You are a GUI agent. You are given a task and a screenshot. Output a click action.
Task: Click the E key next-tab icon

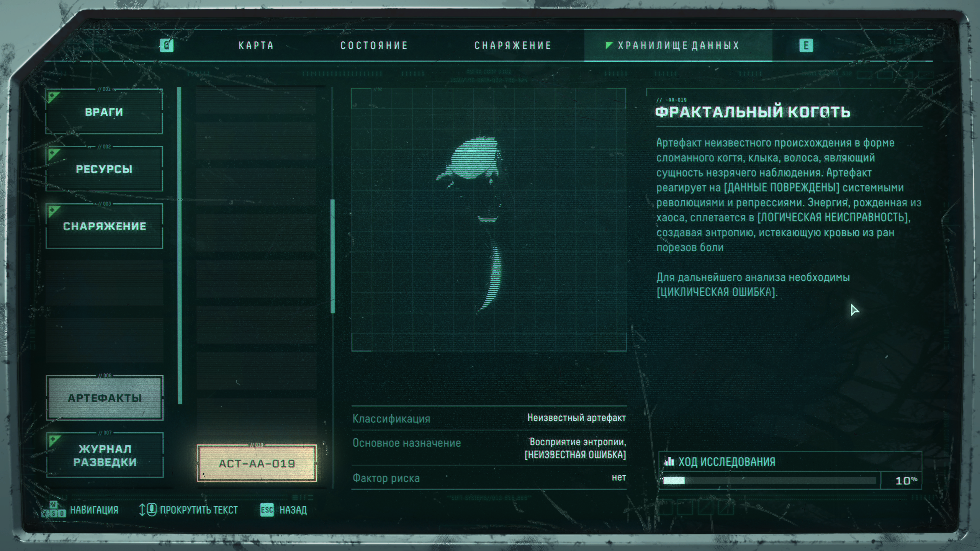click(806, 46)
